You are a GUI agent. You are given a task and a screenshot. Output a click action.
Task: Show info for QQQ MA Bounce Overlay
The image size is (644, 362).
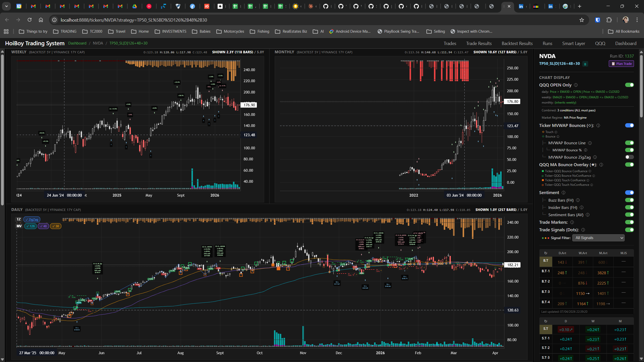click(x=601, y=165)
